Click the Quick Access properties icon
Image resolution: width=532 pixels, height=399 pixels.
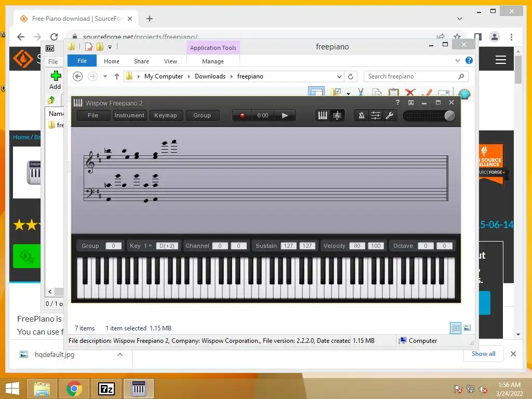[x=89, y=47]
